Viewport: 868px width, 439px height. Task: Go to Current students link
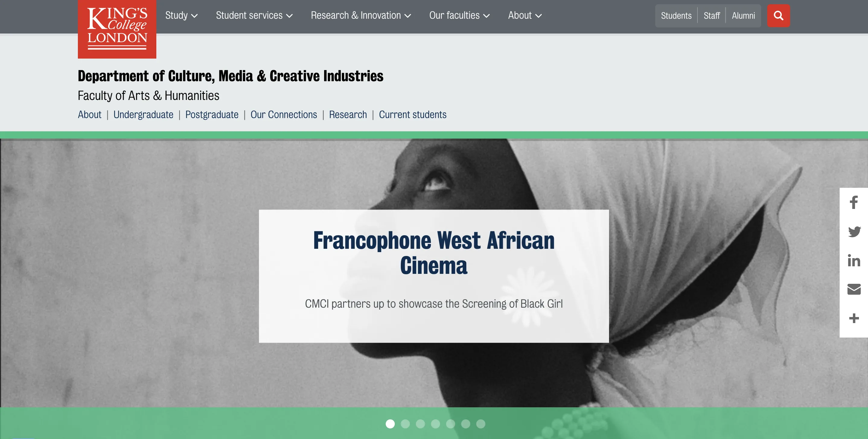413,115
